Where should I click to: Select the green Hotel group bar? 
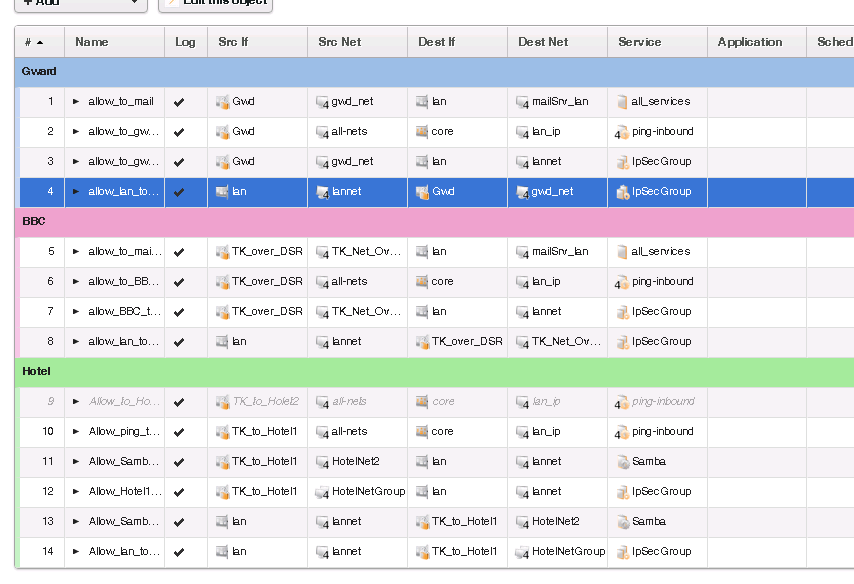pos(400,371)
